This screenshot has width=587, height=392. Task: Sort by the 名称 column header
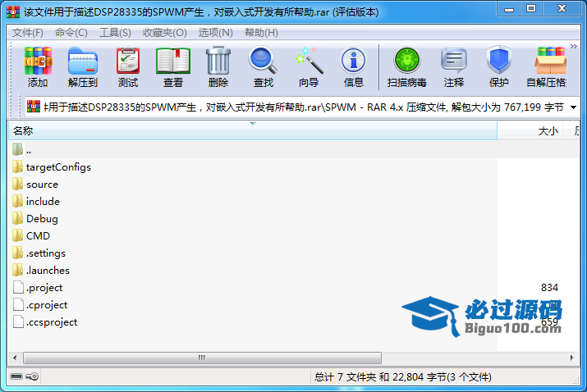[253, 131]
